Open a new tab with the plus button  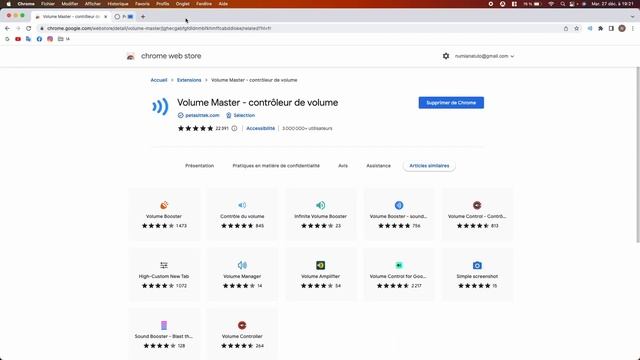143,17
